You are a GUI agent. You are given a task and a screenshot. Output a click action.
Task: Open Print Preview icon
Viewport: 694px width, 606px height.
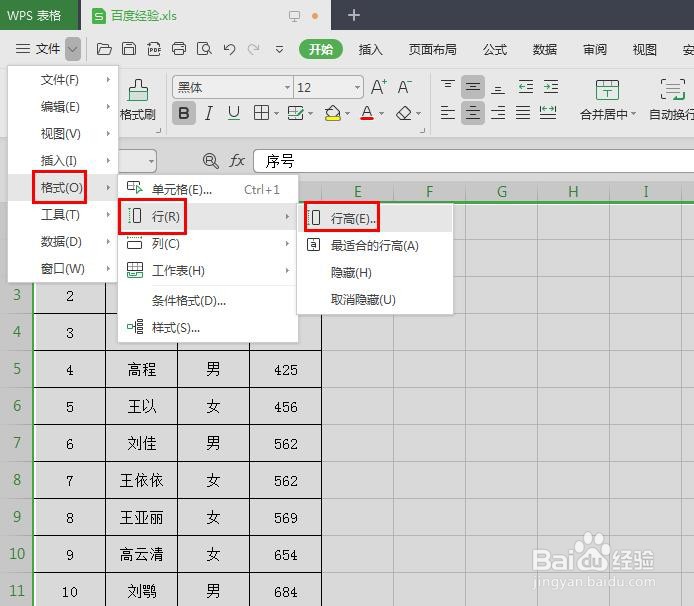point(204,49)
